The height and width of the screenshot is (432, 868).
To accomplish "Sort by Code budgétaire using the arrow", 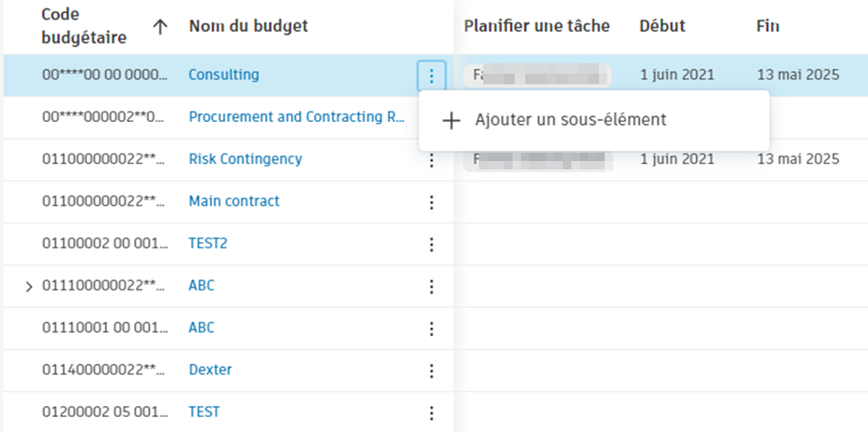I will (x=160, y=27).
